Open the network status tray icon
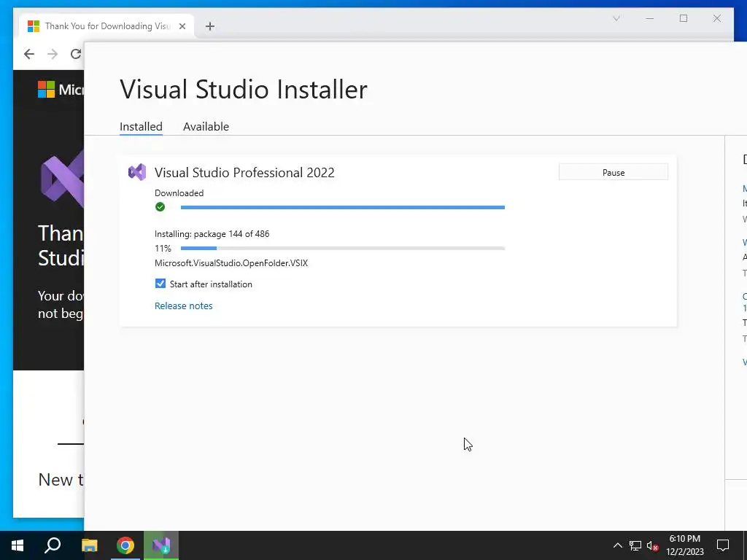Image resolution: width=747 pixels, height=560 pixels. (x=635, y=545)
